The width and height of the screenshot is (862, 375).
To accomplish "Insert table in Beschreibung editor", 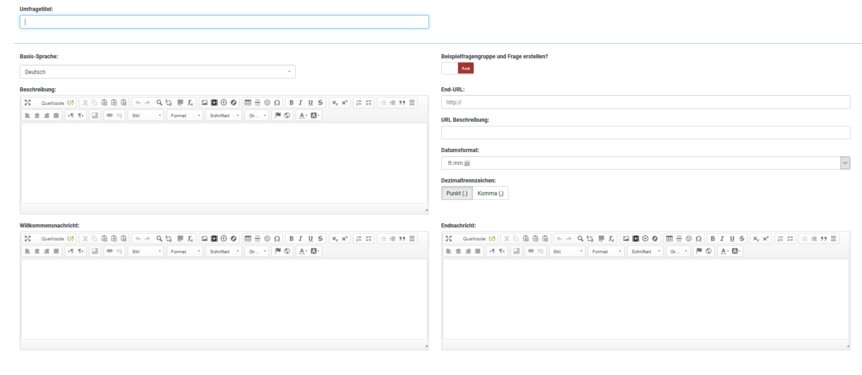I will [x=247, y=102].
